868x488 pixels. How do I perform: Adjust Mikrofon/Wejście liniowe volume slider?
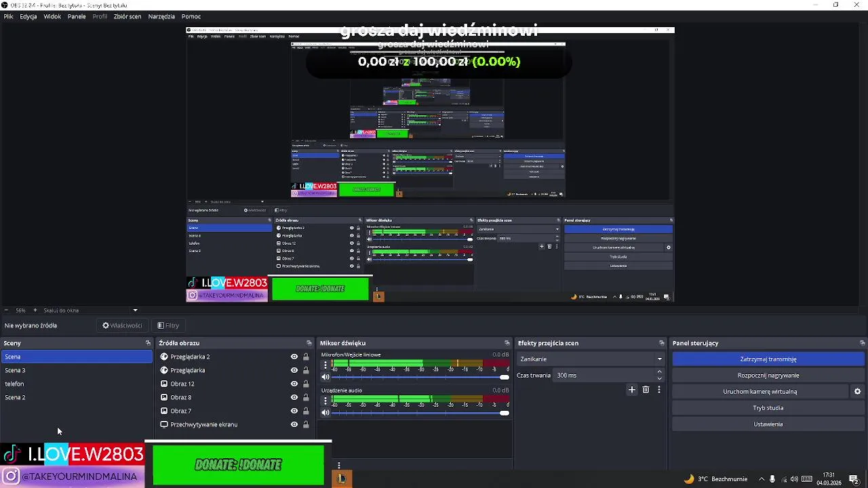click(x=420, y=377)
